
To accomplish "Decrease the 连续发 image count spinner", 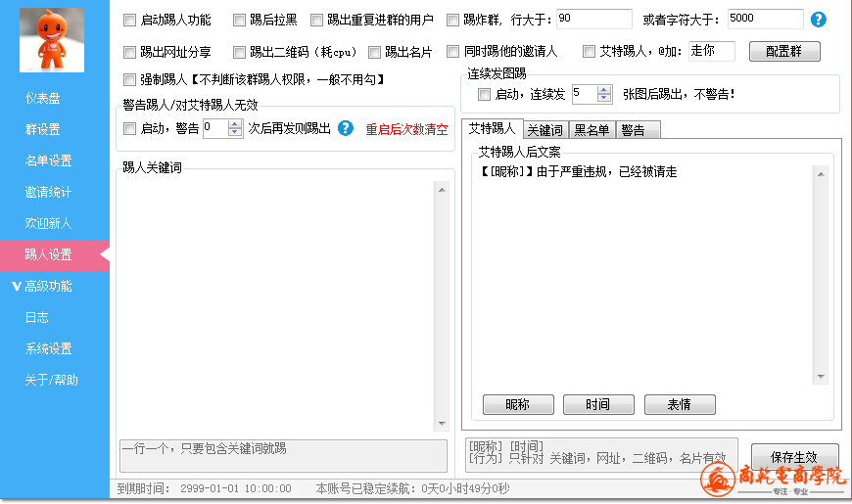I will click(x=603, y=99).
